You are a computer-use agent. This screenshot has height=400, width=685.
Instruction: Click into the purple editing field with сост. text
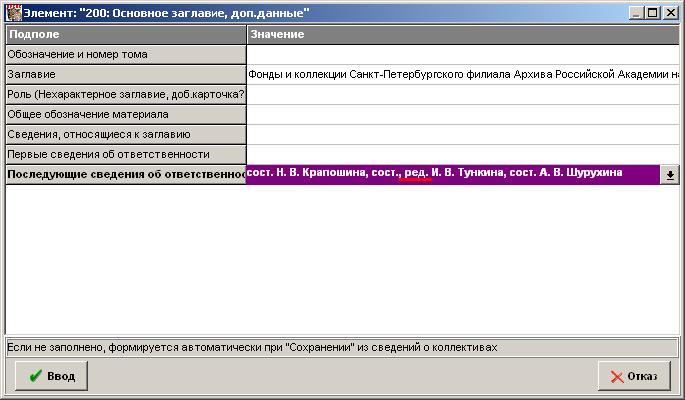(x=453, y=175)
